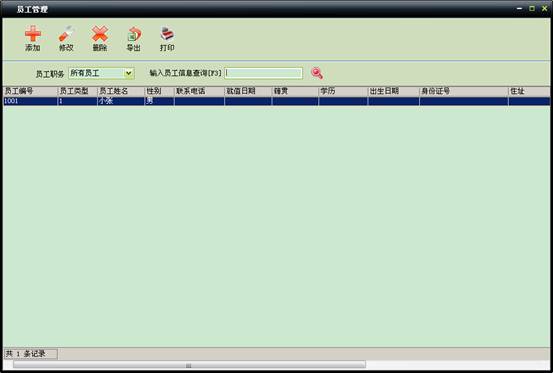Sort by 员工姓名 column header
Image resolution: width=553 pixels, height=373 pixels.
click(x=121, y=91)
